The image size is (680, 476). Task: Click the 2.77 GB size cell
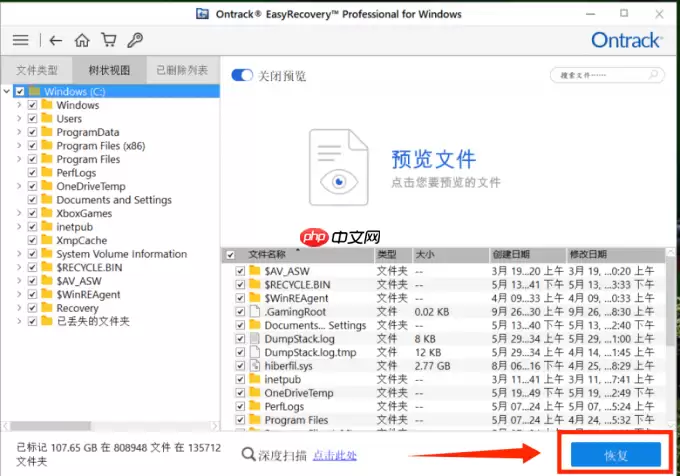tap(432, 366)
